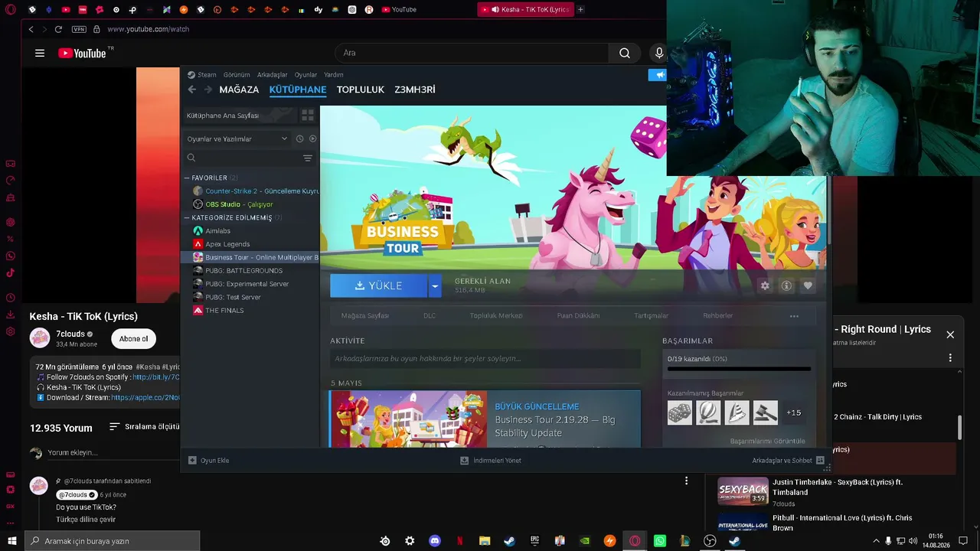
Task: Click the YÜKLE install button
Action: pyautogui.click(x=379, y=285)
